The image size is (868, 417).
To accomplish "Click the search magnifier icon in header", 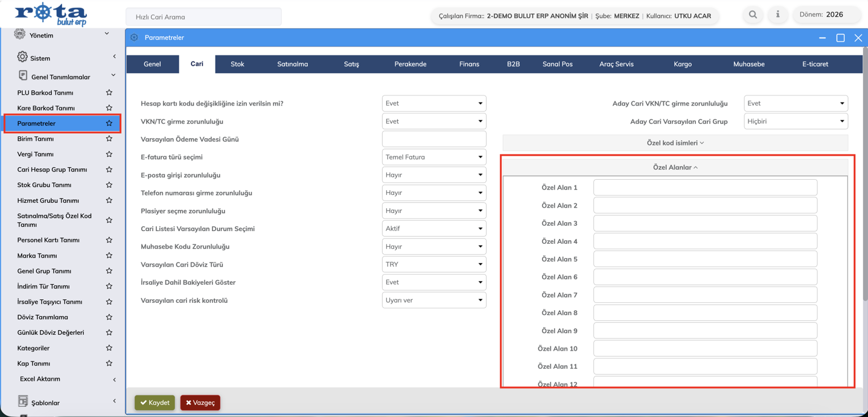I will (753, 14).
